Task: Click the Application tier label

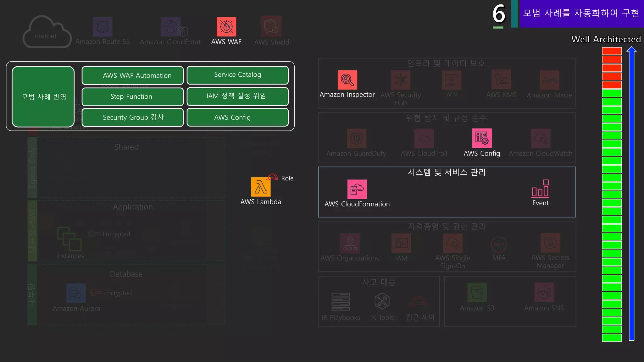Action: pyautogui.click(x=133, y=207)
